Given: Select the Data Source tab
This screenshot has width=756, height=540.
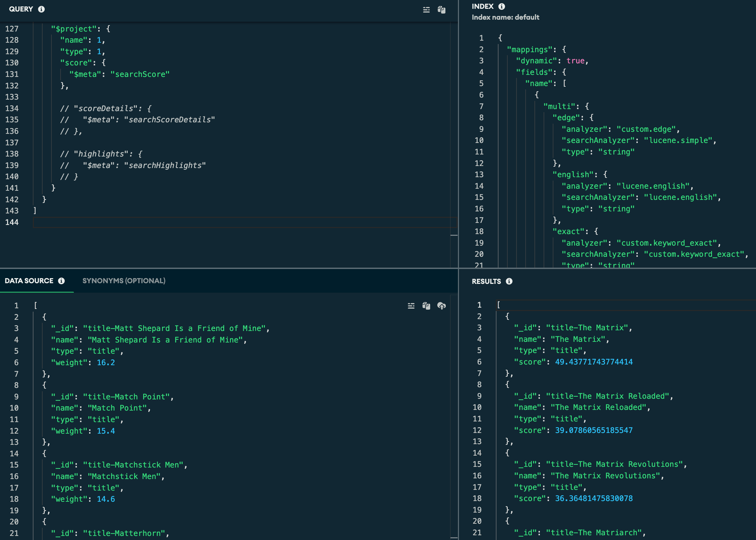Looking at the screenshot, I should [x=29, y=281].
